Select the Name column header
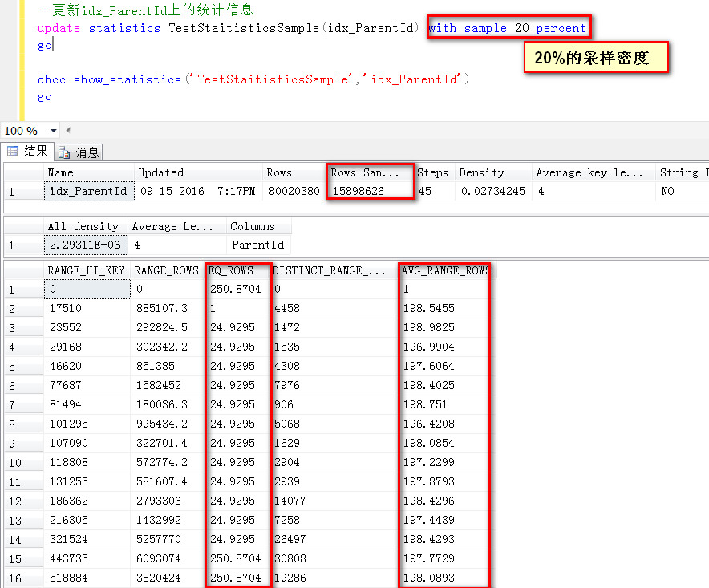The image size is (709, 588). click(x=88, y=172)
